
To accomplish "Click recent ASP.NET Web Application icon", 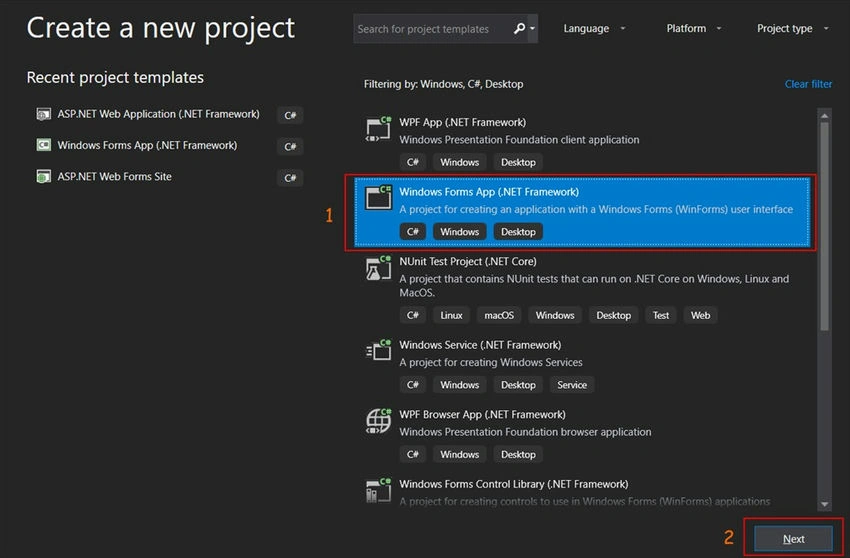I will click(x=43, y=114).
